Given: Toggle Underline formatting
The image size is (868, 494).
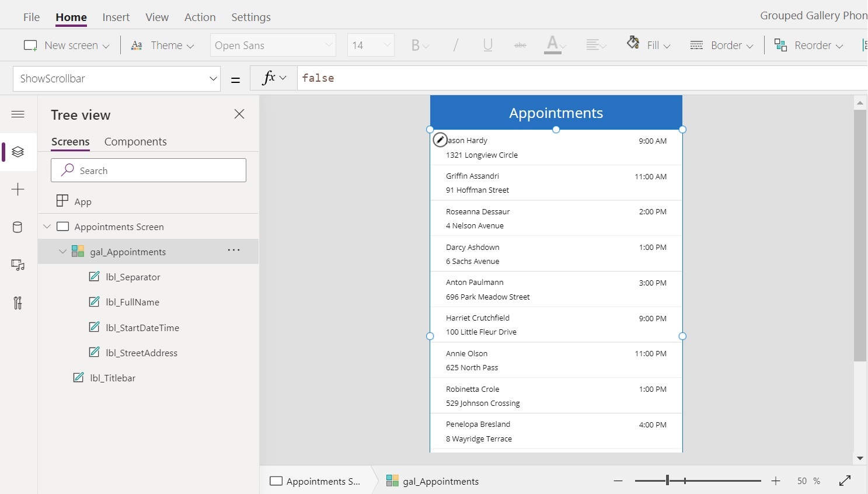Looking at the screenshot, I should 488,45.
